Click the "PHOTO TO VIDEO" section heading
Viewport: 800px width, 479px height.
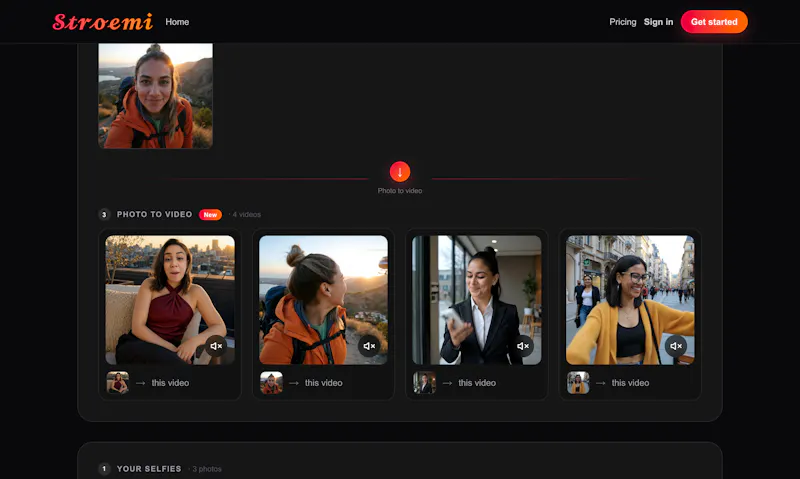coord(154,214)
